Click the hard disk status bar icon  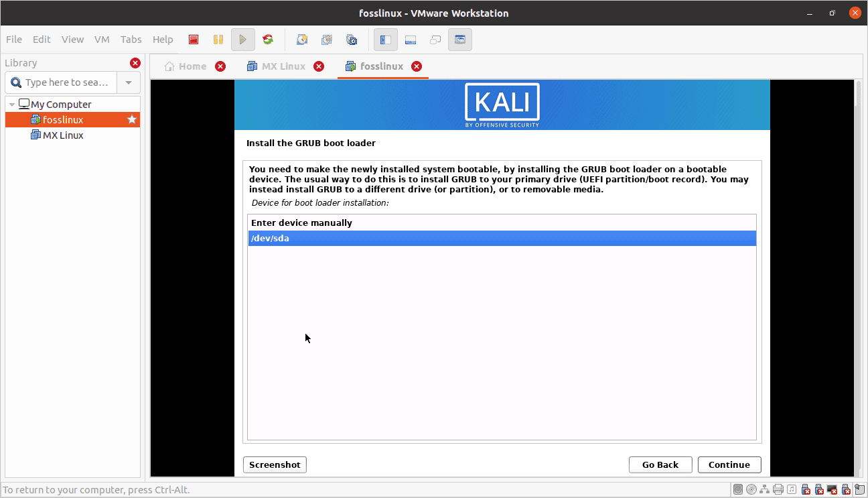click(738, 489)
